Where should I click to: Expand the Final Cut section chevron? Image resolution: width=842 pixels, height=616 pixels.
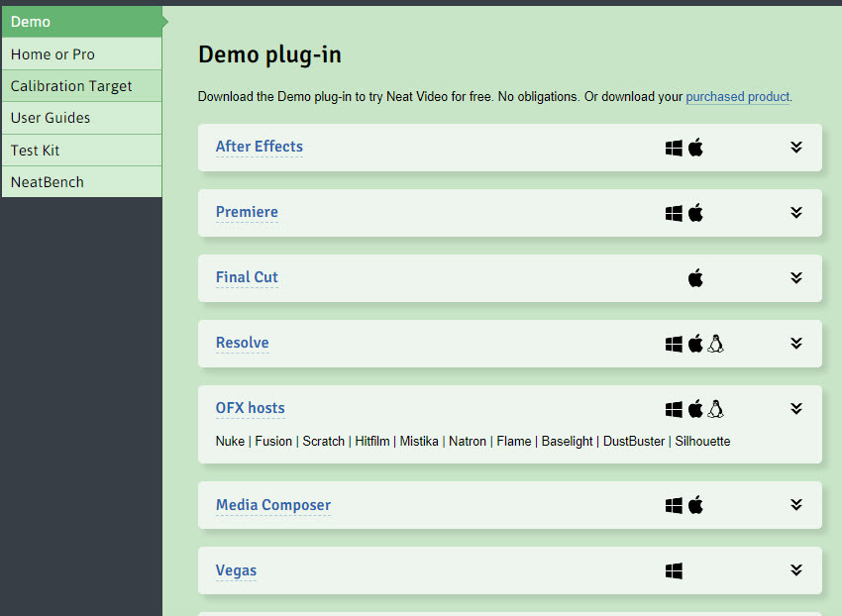pos(796,277)
